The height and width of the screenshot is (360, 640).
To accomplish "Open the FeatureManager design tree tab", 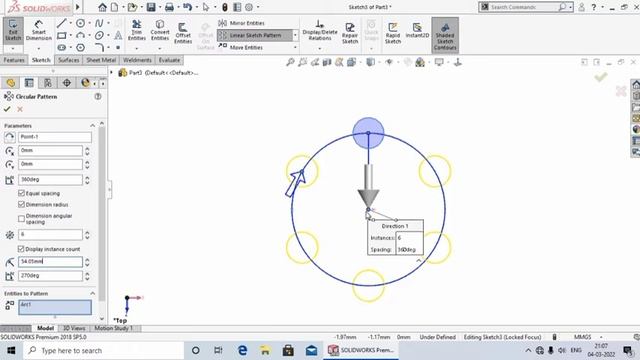I will pos(11,83).
